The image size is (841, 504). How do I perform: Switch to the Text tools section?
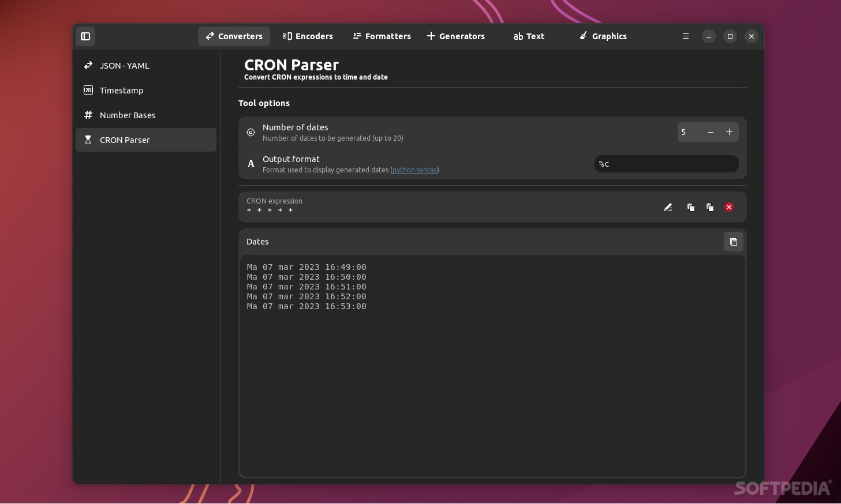click(x=528, y=36)
